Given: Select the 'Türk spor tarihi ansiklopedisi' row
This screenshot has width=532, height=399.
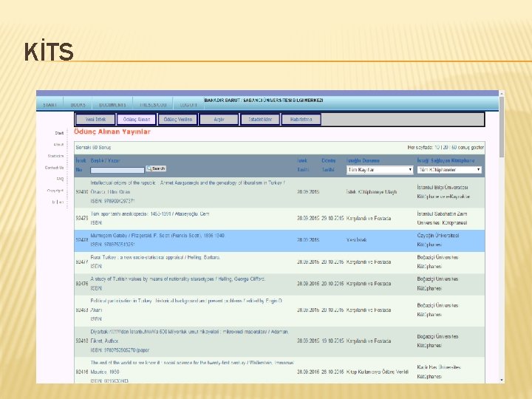Looking at the screenshot, I should (x=279, y=219).
